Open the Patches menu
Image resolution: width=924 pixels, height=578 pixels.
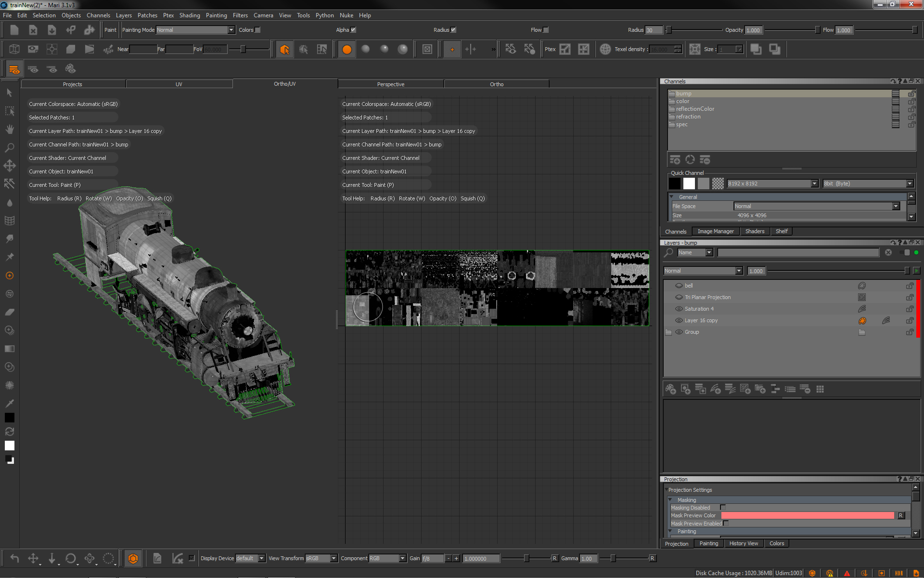[x=147, y=15]
